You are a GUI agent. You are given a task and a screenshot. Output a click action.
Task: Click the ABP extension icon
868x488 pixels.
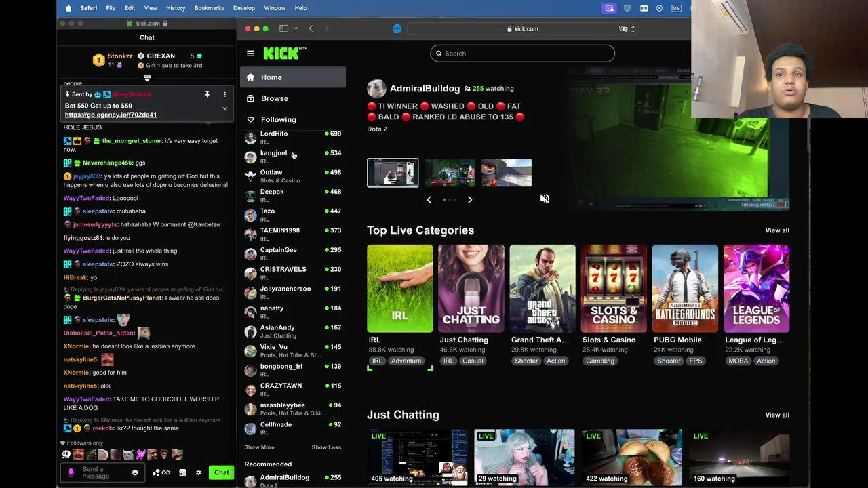(x=397, y=28)
